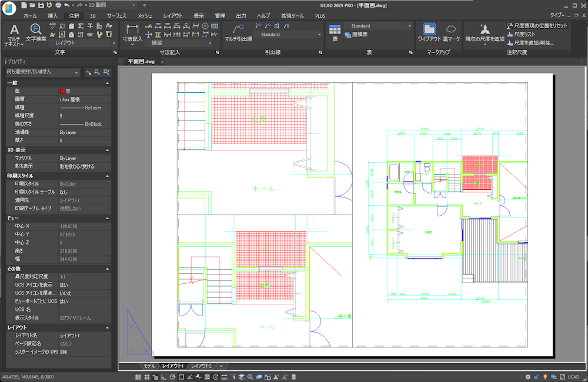Click the 線の太さ ByBlock lineweight value

85,124
